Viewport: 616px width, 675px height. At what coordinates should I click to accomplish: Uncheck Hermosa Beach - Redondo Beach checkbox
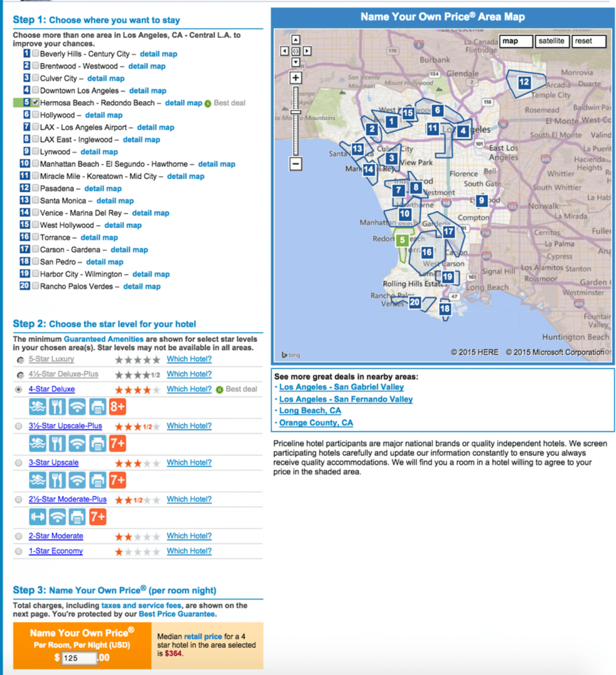click(35, 102)
